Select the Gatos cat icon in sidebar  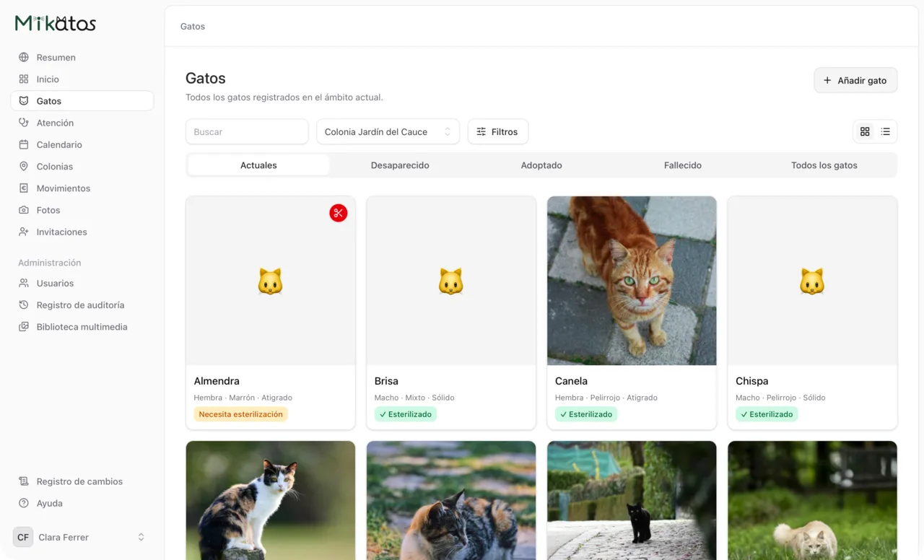click(24, 101)
